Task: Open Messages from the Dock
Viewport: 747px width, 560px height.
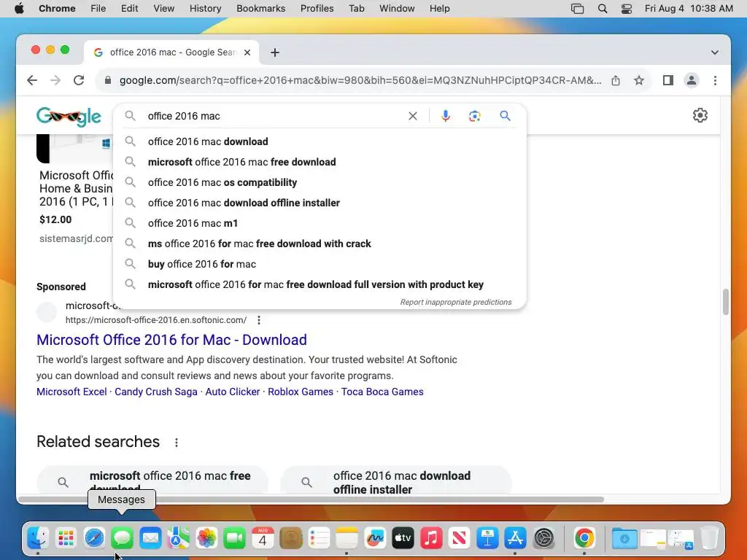Action: point(122,538)
